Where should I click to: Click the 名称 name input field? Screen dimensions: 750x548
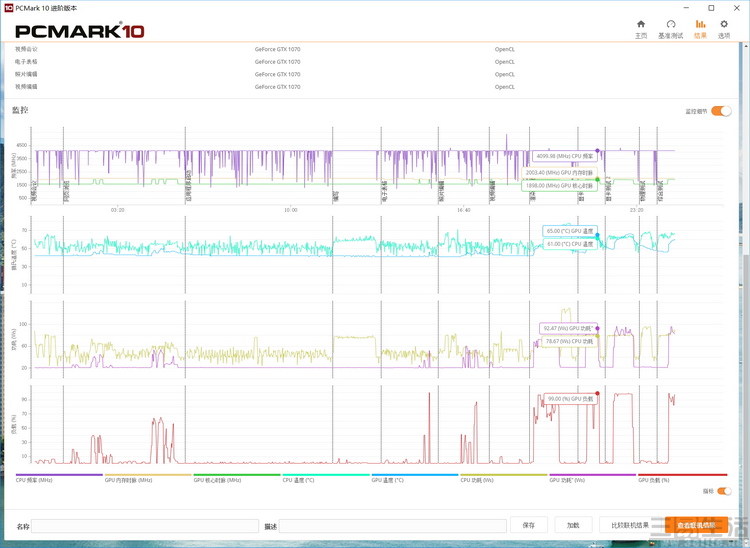coord(145,526)
